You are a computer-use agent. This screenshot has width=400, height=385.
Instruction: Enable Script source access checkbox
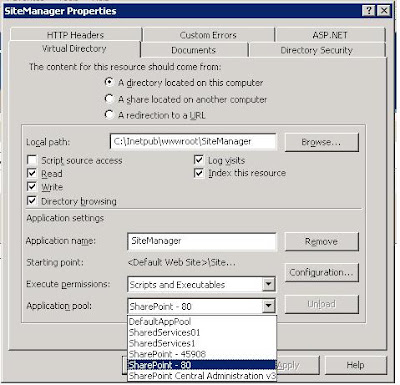coord(32,160)
